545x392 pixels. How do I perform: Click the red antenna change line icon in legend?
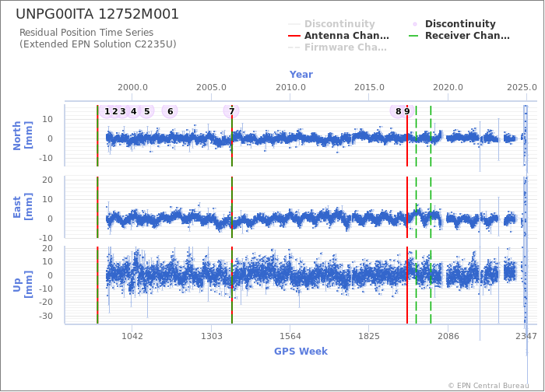pyautogui.click(x=294, y=36)
